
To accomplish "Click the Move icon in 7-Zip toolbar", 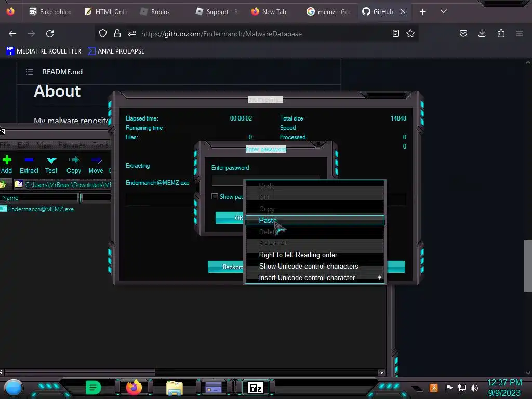I will (x=96, y=160).
